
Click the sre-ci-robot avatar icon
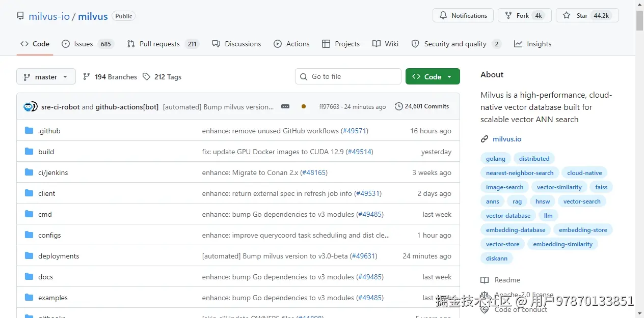pyautogui.click(x=28, y=107)
